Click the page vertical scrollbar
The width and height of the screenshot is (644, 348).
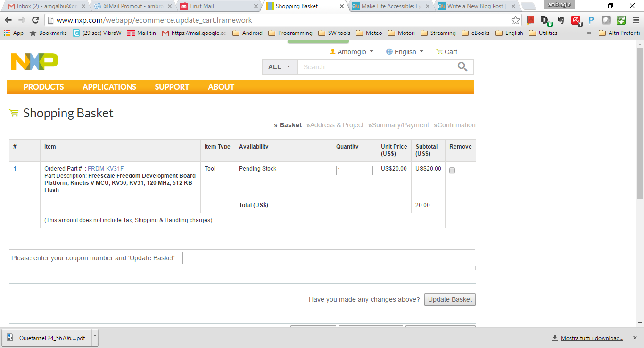(x=640, y=123)
